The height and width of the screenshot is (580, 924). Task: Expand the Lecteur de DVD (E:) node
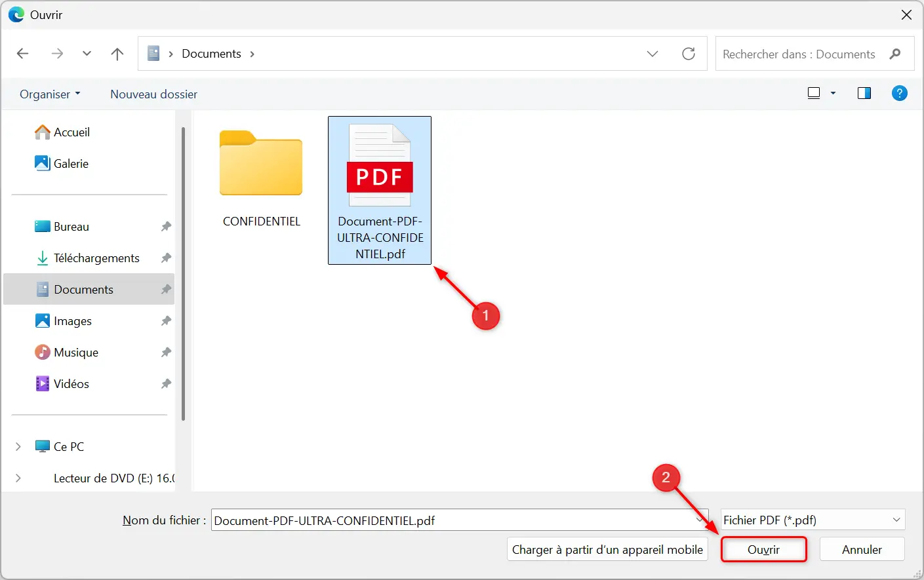(18, 478)
